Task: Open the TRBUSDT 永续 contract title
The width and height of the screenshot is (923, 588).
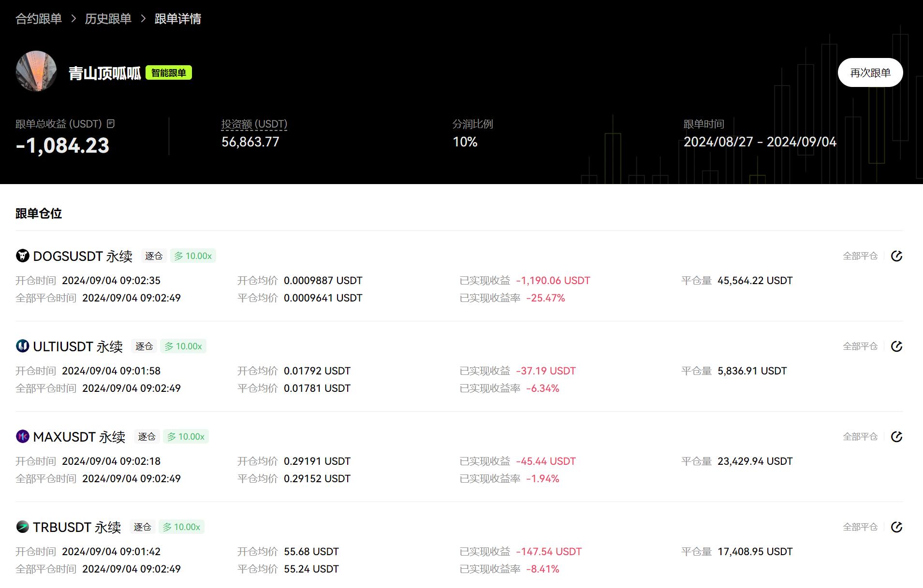Action: coord(77,527)
